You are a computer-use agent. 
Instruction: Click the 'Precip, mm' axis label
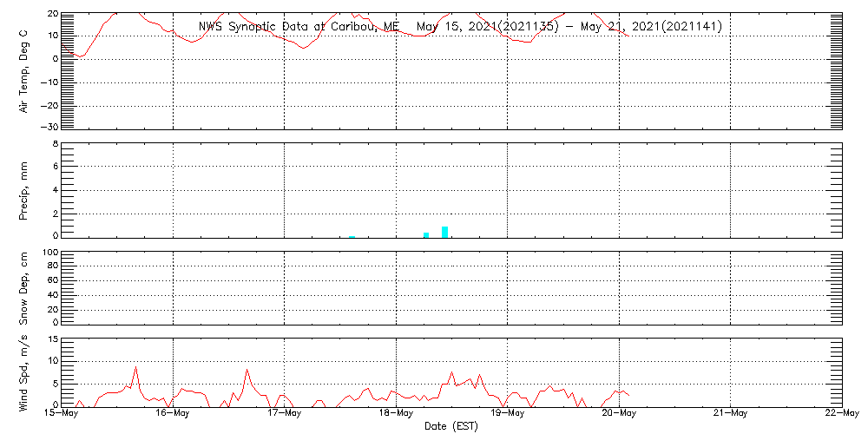click(x=24, y=189)
